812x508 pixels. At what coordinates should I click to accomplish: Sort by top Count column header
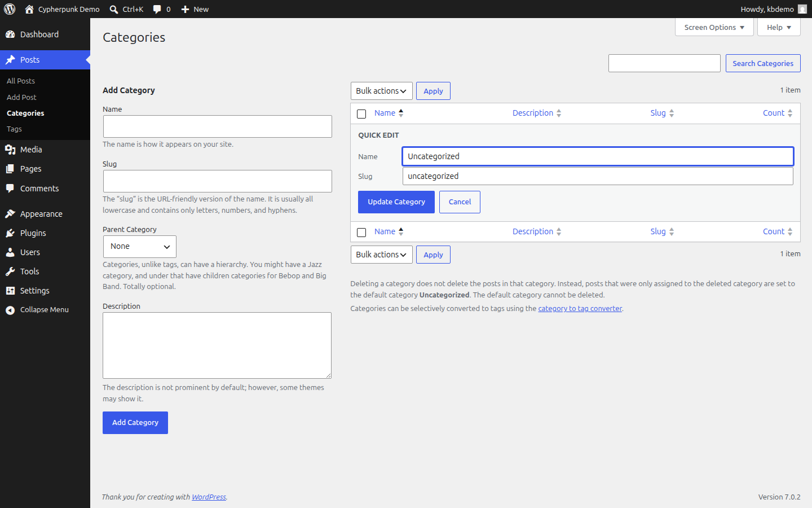point(774,113)
